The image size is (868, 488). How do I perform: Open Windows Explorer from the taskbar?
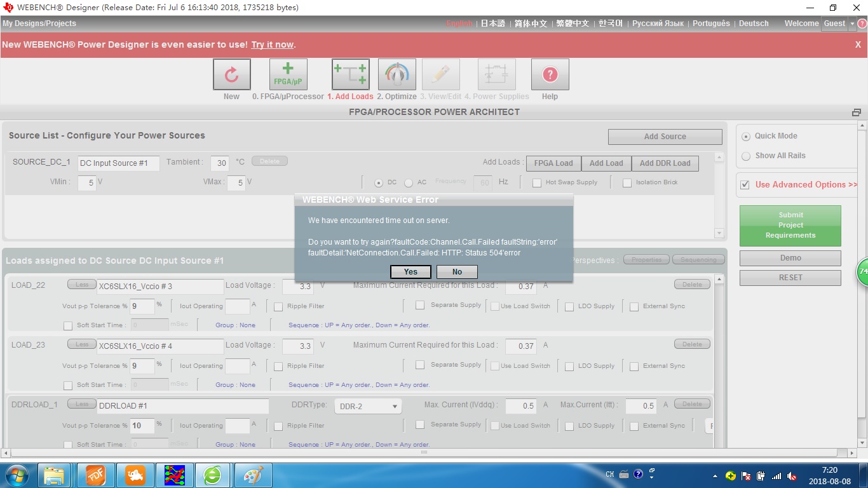pyautogui.click(x=54, y=475)
